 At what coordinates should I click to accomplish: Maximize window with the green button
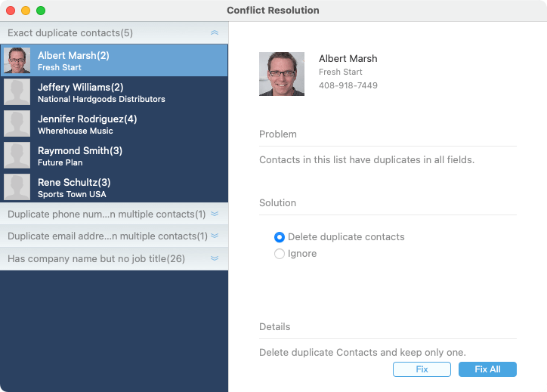pos(41,11)
